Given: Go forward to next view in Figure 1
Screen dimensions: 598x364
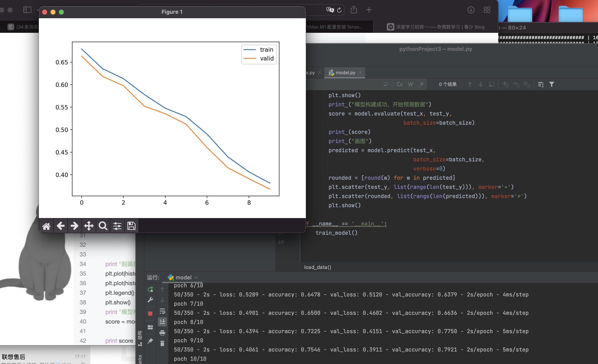Looking at the screenshot, I should tap(74, 226).
